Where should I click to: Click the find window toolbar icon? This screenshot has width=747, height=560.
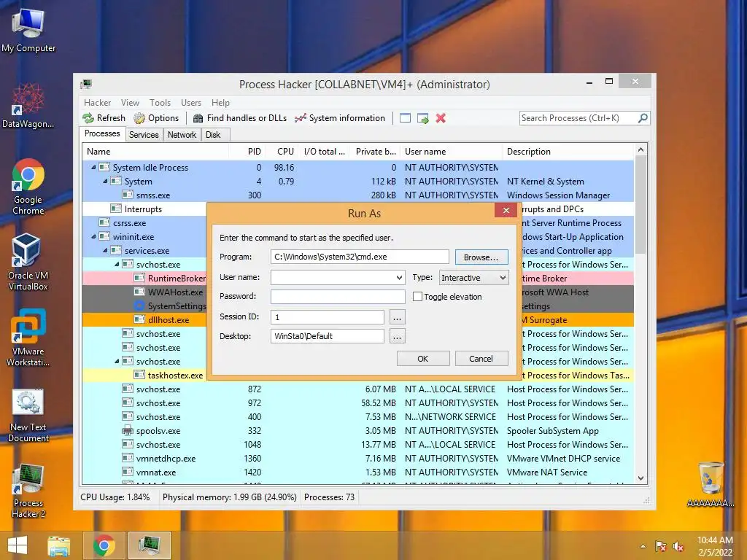click(x=405, y=118)
